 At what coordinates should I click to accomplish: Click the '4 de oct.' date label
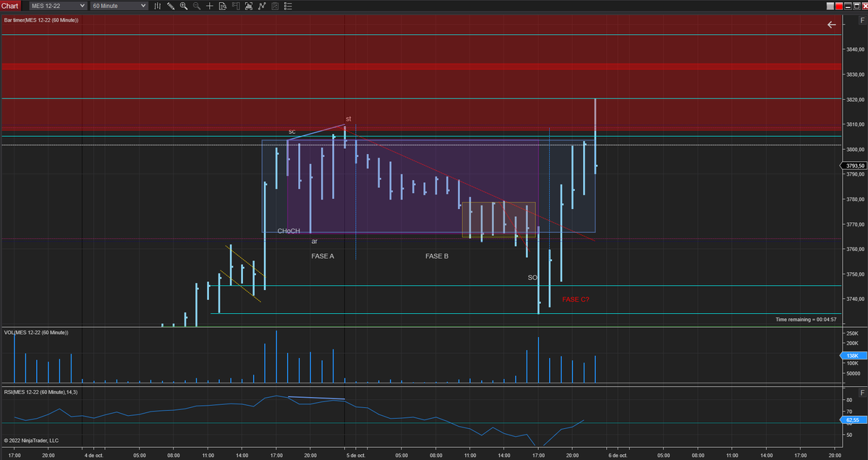click(x=95, y=456)
